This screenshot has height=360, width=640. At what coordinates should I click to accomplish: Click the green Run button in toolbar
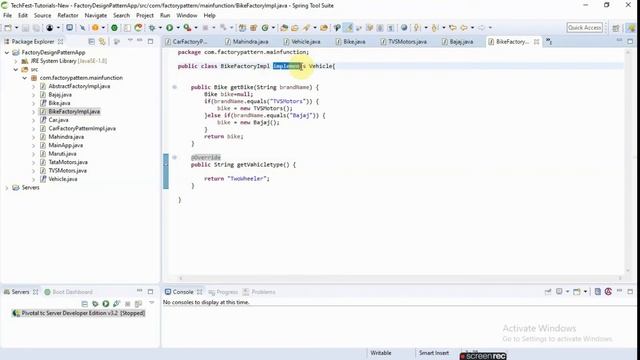click(169, 28)
